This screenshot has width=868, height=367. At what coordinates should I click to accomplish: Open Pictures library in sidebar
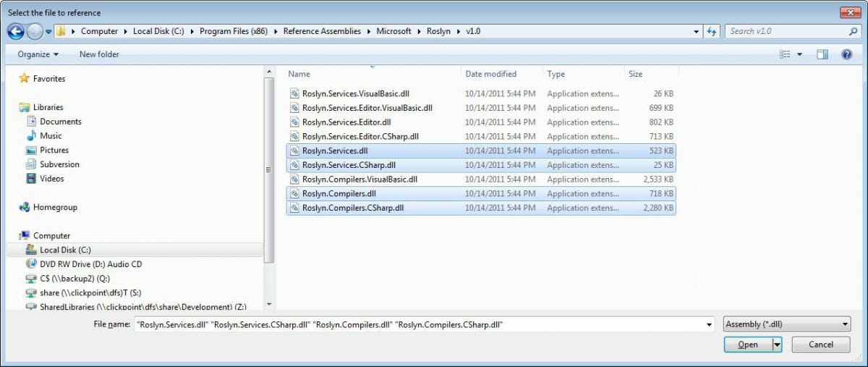pos(54,150)
